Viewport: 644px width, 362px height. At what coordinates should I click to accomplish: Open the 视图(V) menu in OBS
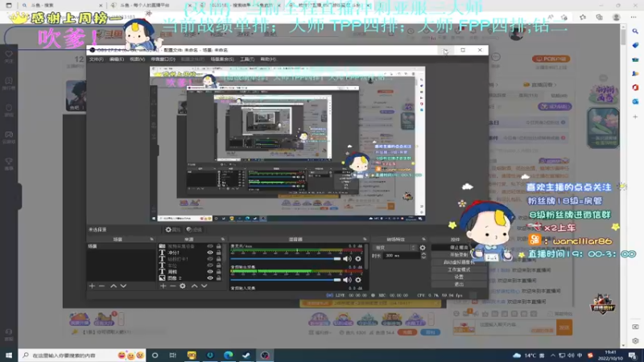137,60
